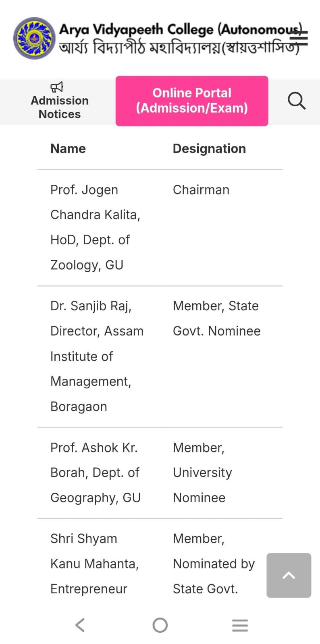Select the Shri Shyam Kanu Mahanta entry

[94, 563]
